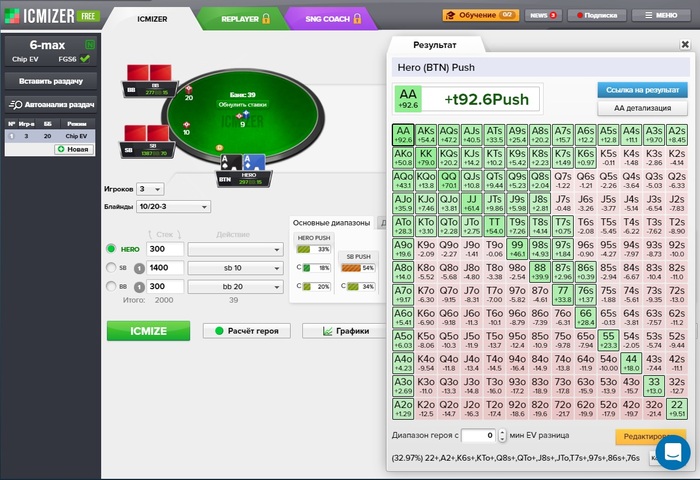This screenshot has height=480, width=700.
Task: Select the KK cell in range grid
Action: click(x=426, y=158)
